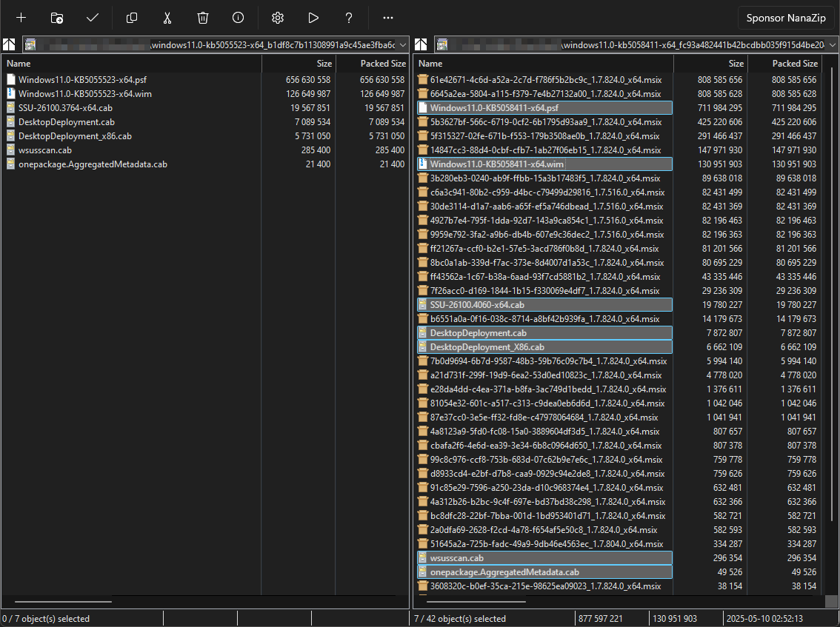The height and width of the screenshot is (627, 840).
Task: Click the Delete trash toolbar icon
Action: pos(202,18)
